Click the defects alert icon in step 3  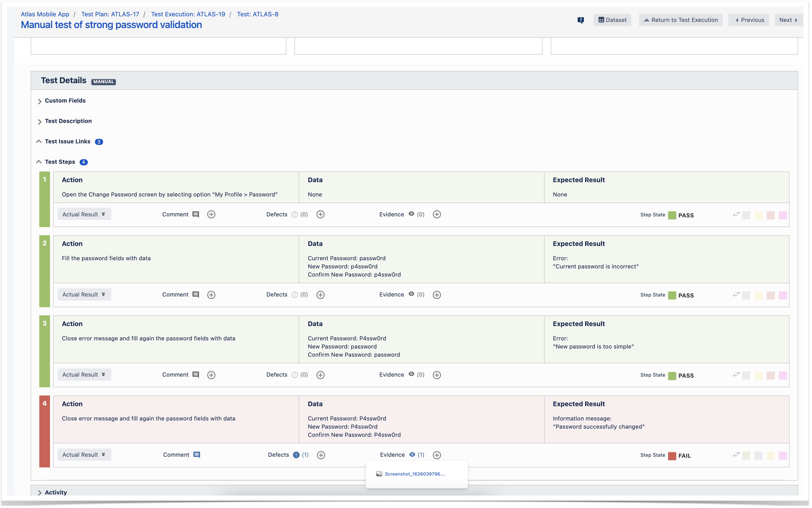coord(295,375)
